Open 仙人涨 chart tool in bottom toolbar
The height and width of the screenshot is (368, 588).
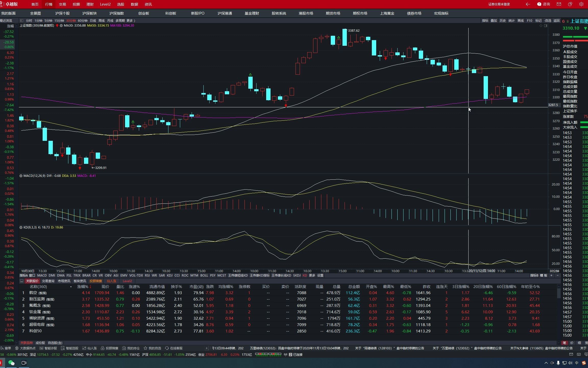90,348
